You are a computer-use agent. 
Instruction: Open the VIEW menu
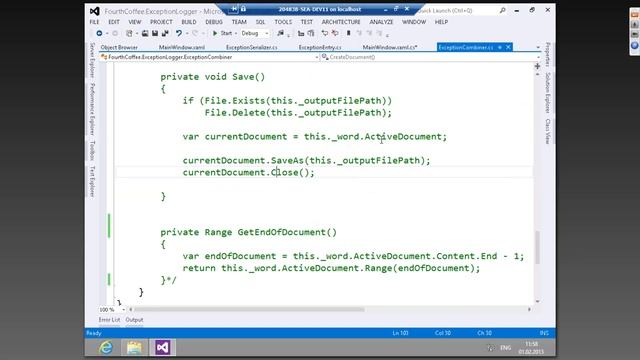pos(135,22)
